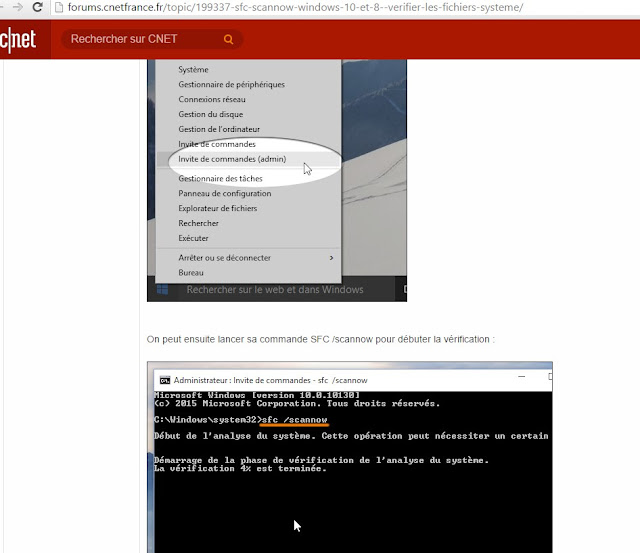
Task: Click the Windows Start logo in screenshot
Action: coord(162,289)
